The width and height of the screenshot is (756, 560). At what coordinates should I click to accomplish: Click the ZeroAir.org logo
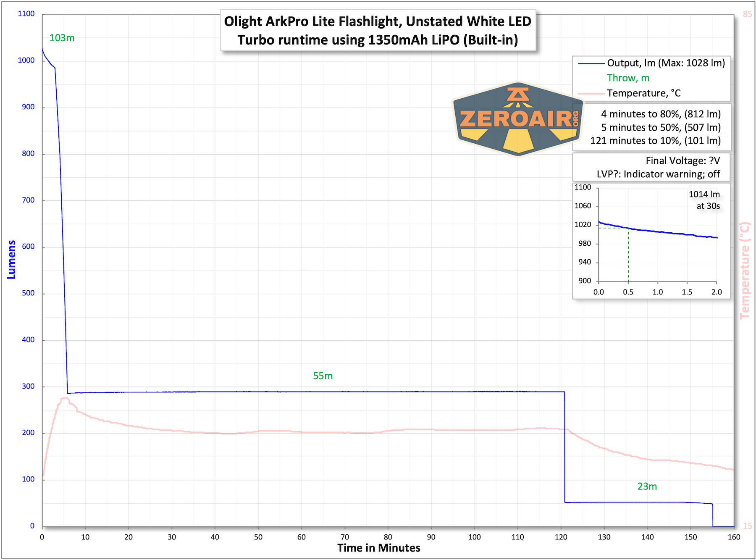(517, 118)
